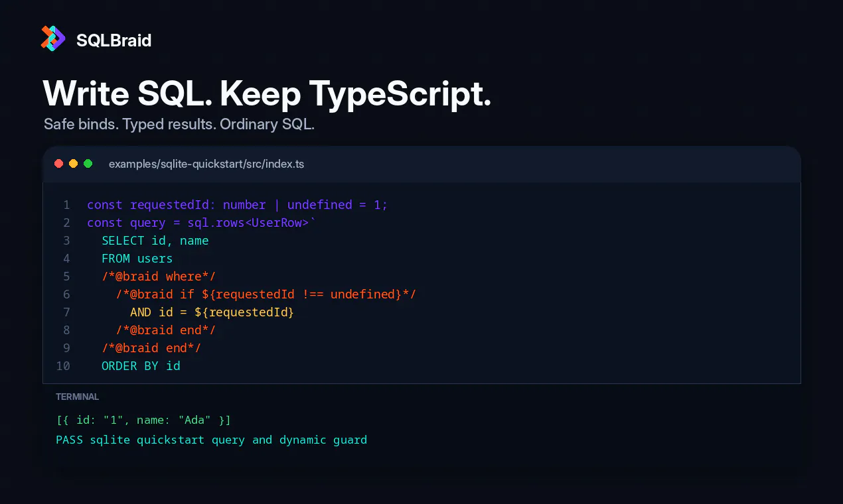843x504 pixels.
Task: Click the SQLBraid brand name
Action: pos(114,40)
